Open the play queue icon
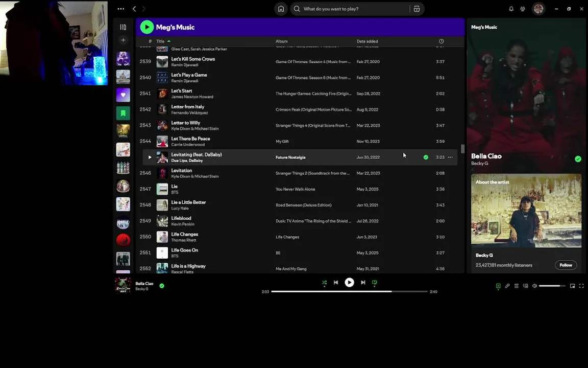The height and width of the screenshot is (368, 588). coord(517,286)
